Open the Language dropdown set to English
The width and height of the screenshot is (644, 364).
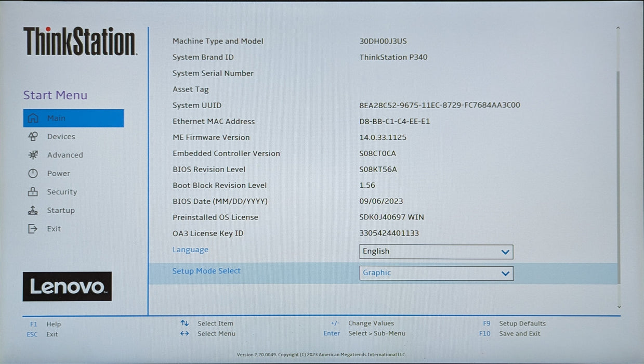436,252
